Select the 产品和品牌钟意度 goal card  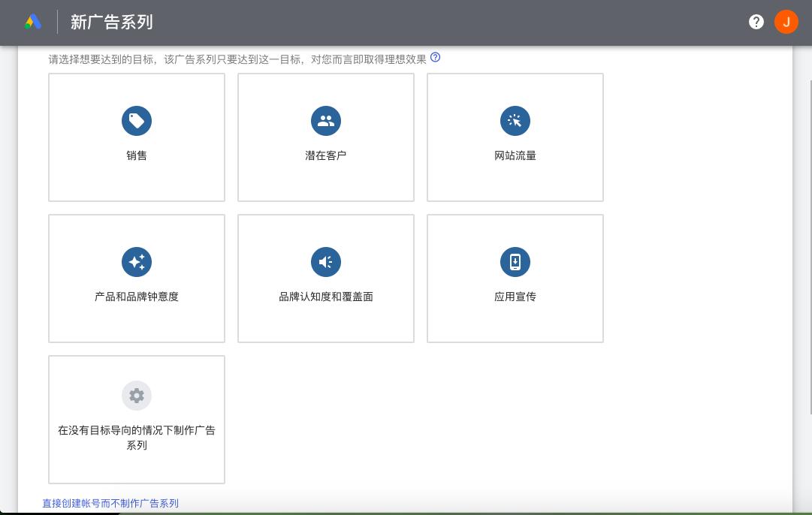coord(136,279)
